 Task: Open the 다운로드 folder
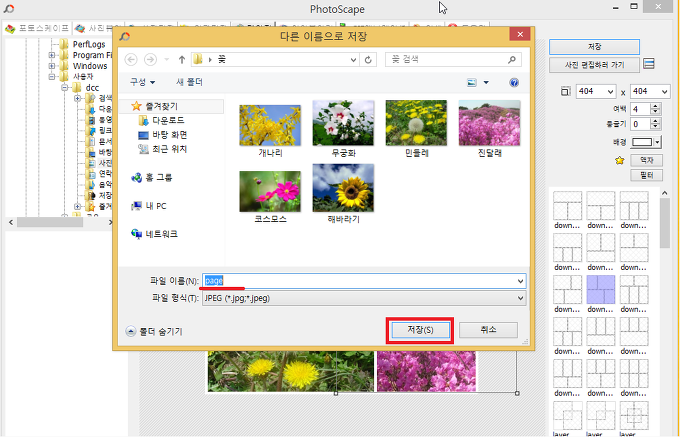point(168,120)
